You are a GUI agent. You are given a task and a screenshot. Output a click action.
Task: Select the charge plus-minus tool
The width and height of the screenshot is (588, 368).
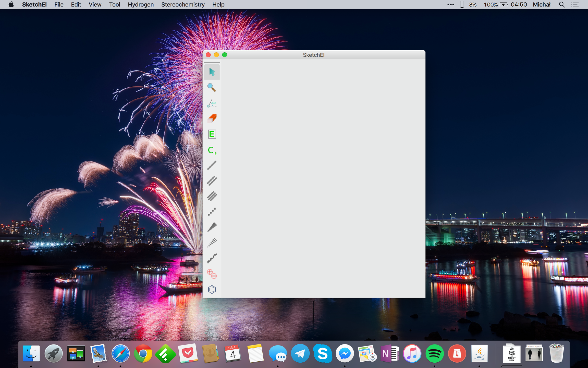click(212, 274)
